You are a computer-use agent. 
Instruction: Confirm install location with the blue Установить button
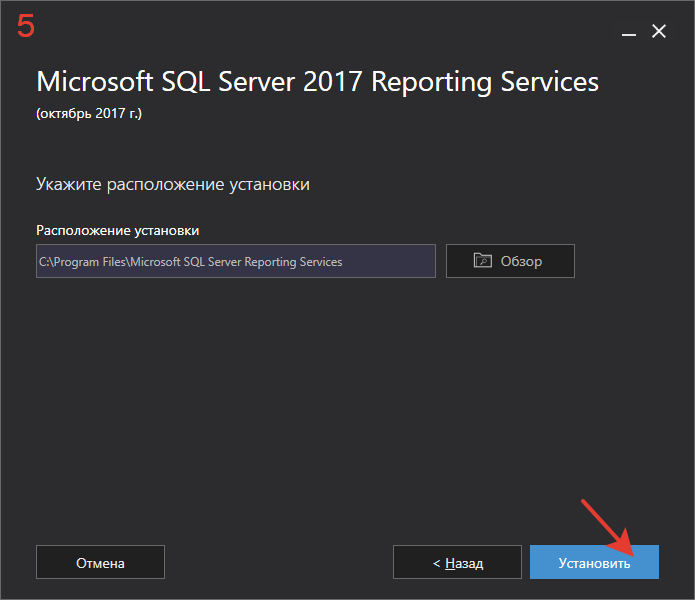594,562
